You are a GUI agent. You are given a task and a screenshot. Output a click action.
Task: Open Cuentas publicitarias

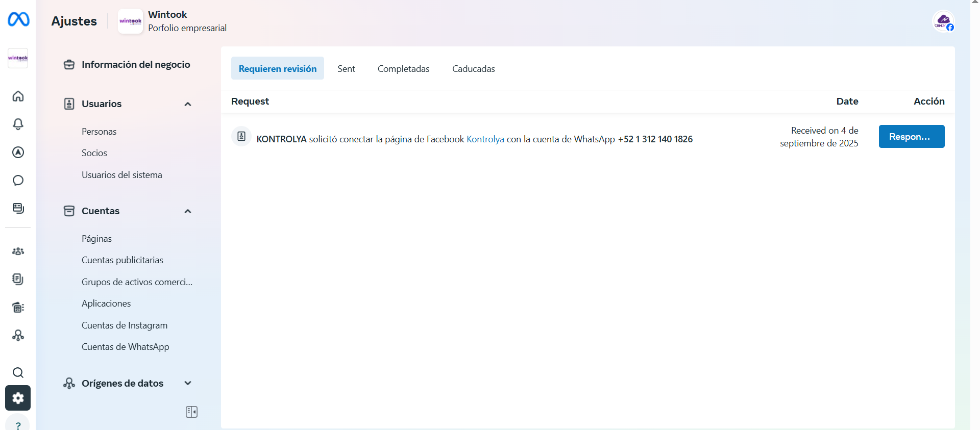point(122,260)
